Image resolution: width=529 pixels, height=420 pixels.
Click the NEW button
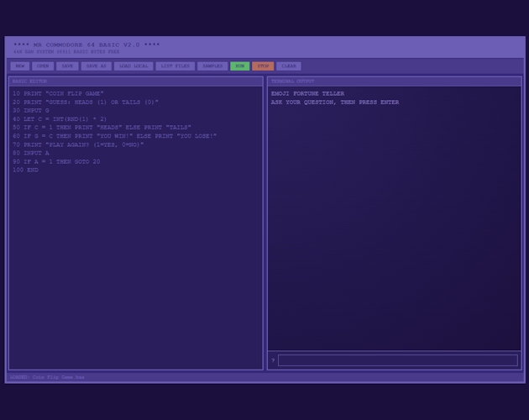coord(20,66)
